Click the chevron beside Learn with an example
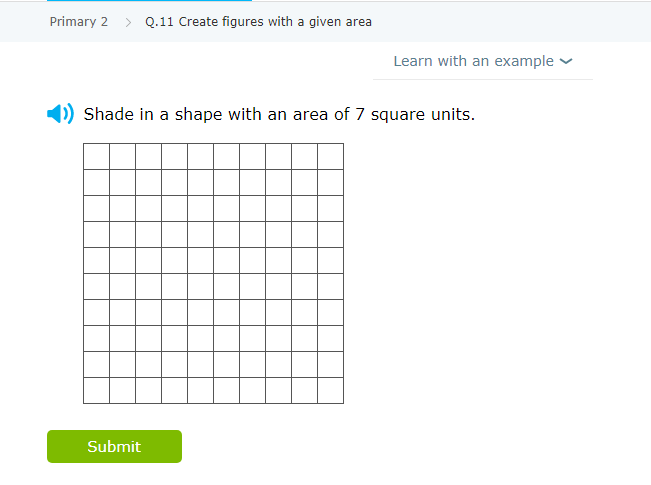The image size is (651, 485). coord(566,61)
